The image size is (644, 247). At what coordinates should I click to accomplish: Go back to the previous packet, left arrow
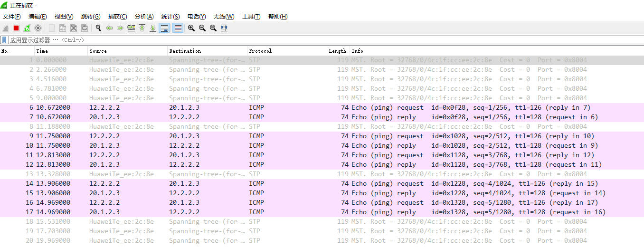109,28
